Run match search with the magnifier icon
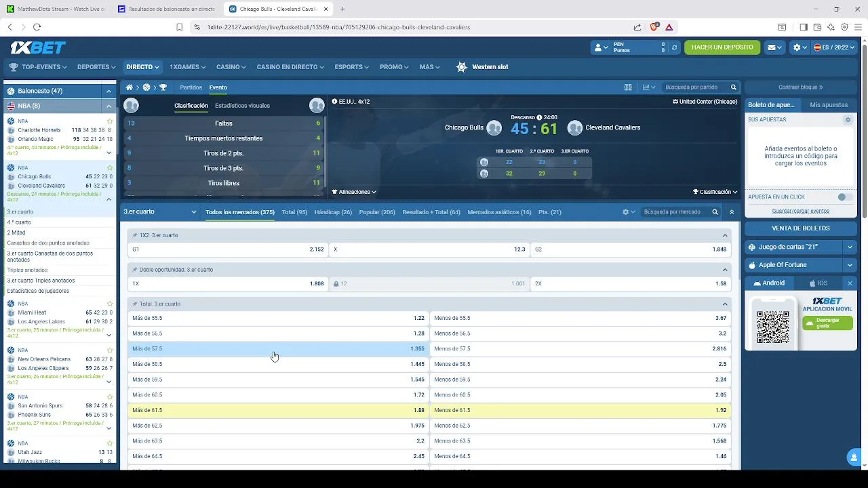The image size is (868, 488). point(733,87)
